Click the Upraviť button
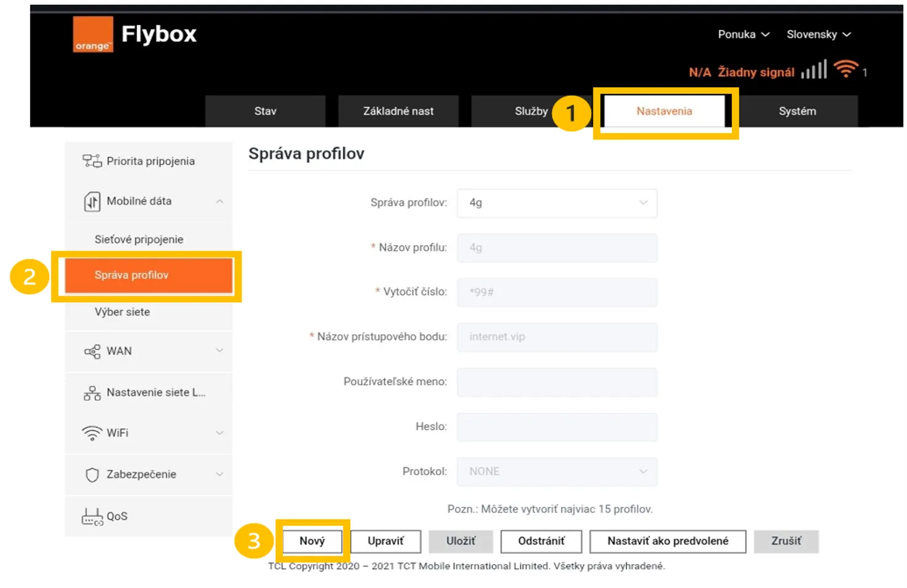The height and width of the screenshot is (588, 907). [x=386, y=541]
